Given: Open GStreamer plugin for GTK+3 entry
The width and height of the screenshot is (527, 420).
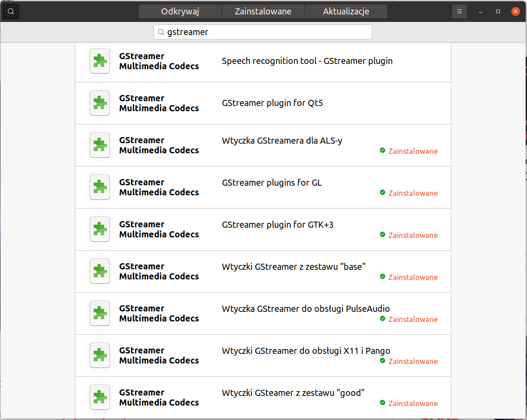Looking at the screenshot, I should 263,229.
